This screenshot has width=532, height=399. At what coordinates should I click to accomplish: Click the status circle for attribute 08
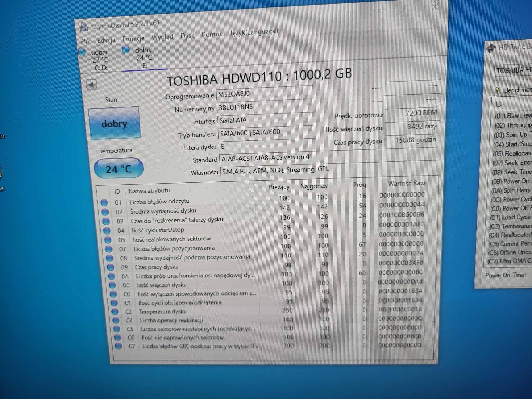(109, 258)
